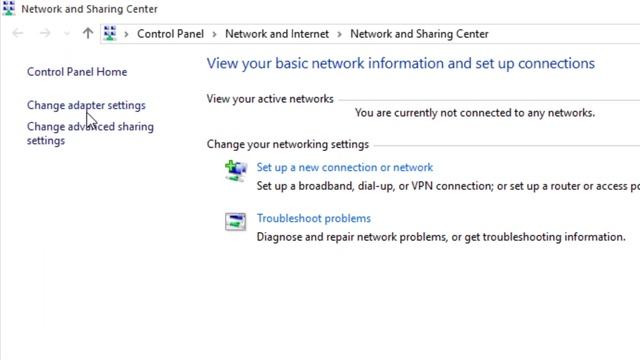Expand the chevron after Control Panel breadcrumb

[x=214, y=34]
